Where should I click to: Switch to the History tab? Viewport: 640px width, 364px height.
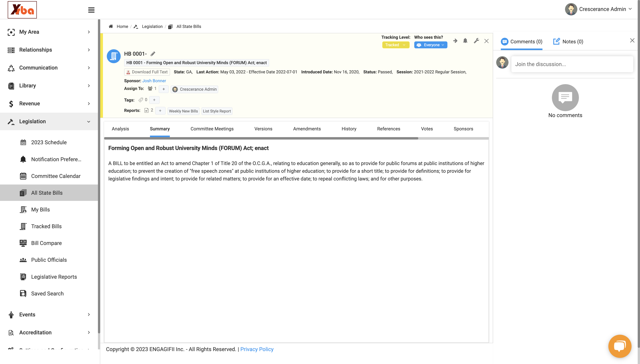tap(349, 129)
